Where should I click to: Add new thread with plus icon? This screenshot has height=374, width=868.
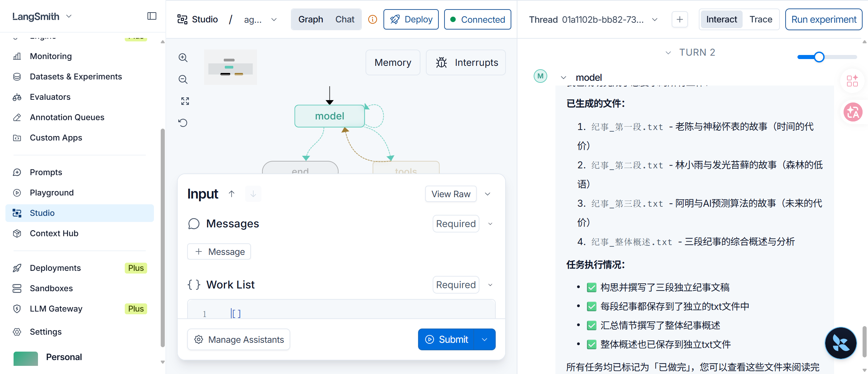(x=680, y=19)
